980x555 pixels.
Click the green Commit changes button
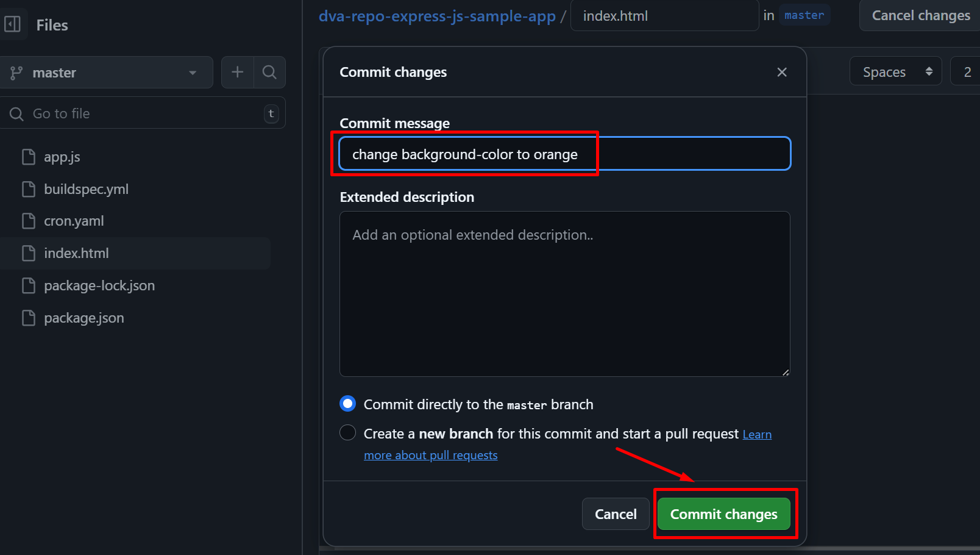[x=723, y=514]
